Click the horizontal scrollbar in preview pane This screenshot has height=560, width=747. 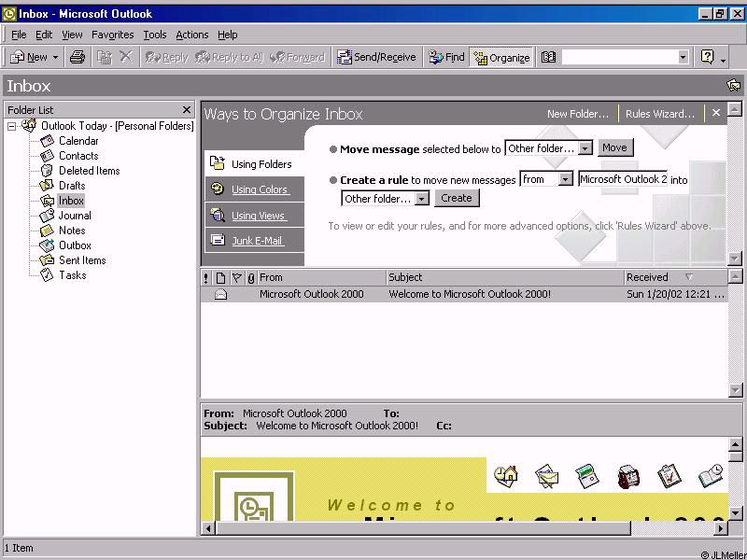click(x=420, y=528)
